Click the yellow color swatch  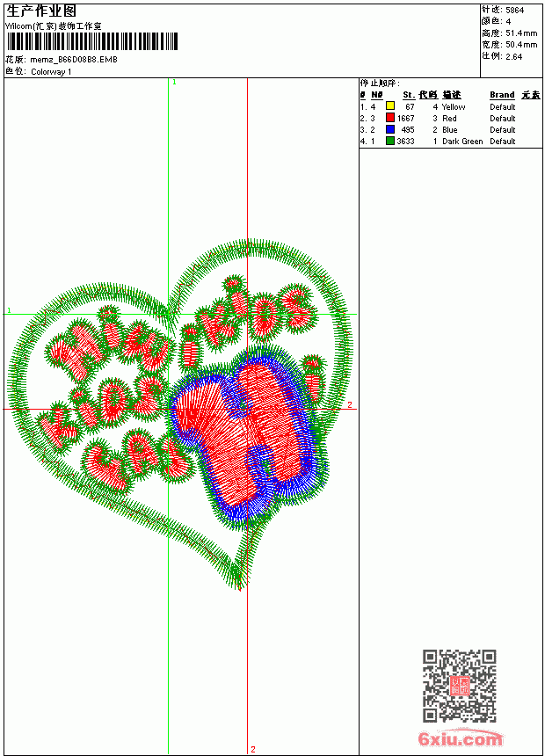point(390,106)
